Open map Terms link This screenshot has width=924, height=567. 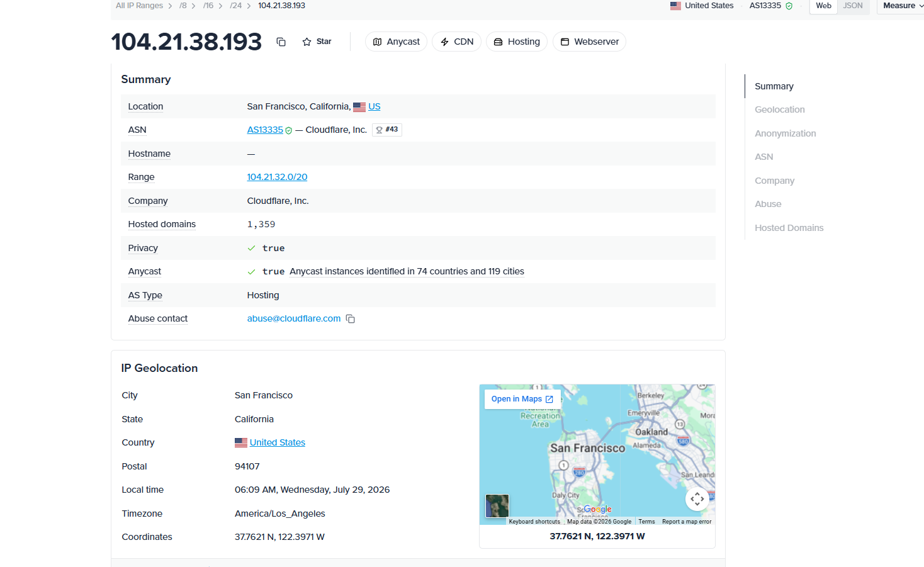coord(646,522)
